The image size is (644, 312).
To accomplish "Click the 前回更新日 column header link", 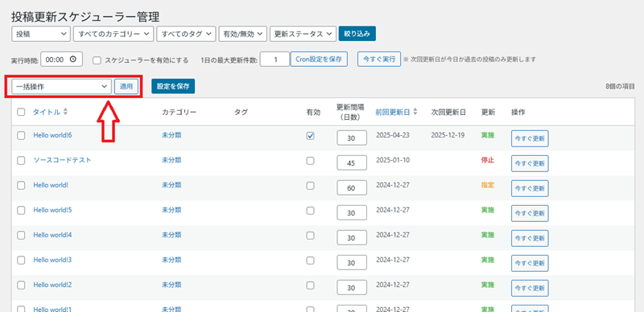I will [x=393, y=112].
